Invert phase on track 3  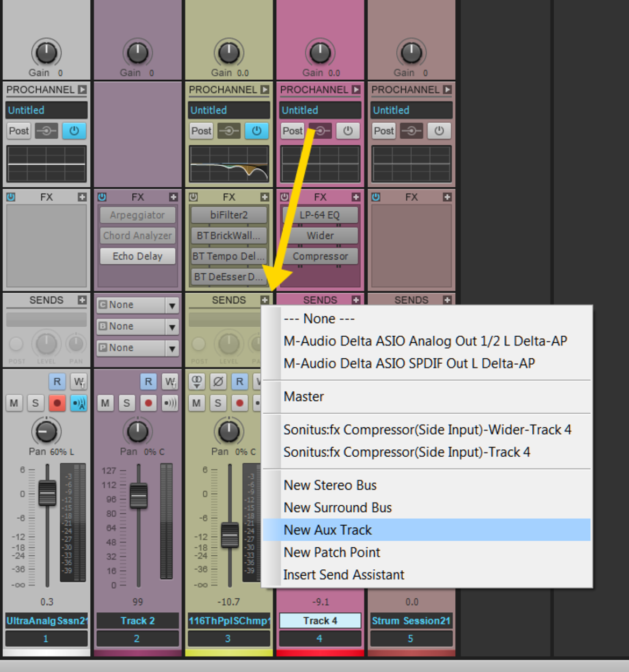click(218, 382)
